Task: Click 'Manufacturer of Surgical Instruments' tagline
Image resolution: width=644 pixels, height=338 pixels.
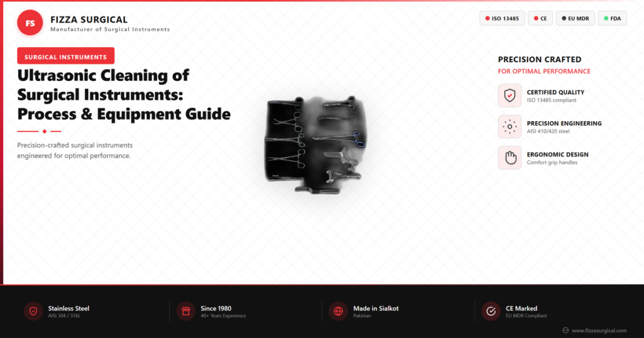Action: pyautogui.click(x=110, y=30)
